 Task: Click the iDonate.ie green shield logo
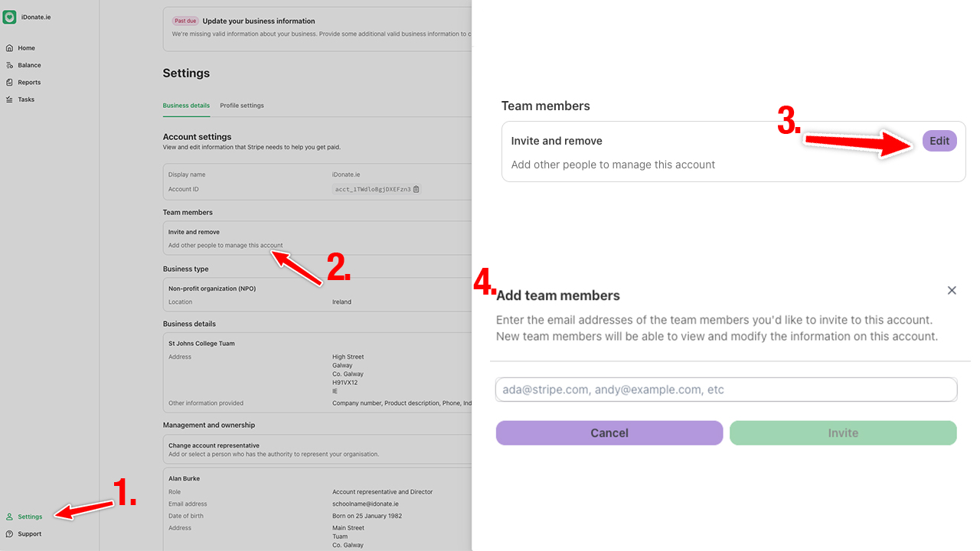(x=9, y=17)
